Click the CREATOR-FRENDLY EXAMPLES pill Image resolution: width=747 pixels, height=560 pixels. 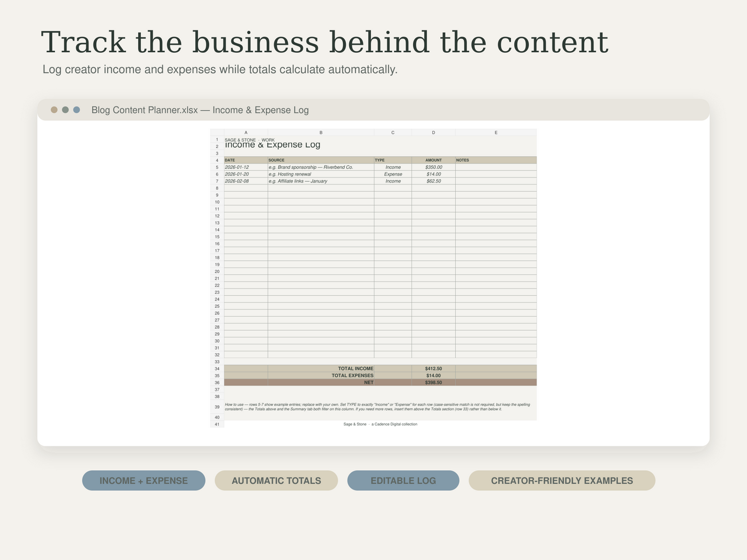coord(562,480)
